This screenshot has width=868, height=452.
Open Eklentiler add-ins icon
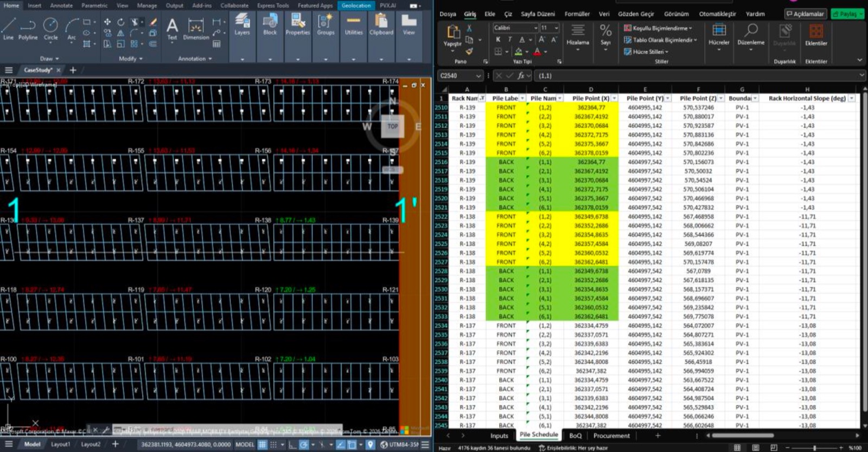coord(816,35)
